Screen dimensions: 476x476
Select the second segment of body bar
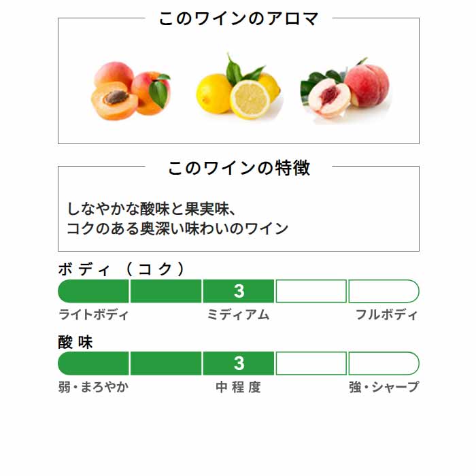[x=166, y=291]
